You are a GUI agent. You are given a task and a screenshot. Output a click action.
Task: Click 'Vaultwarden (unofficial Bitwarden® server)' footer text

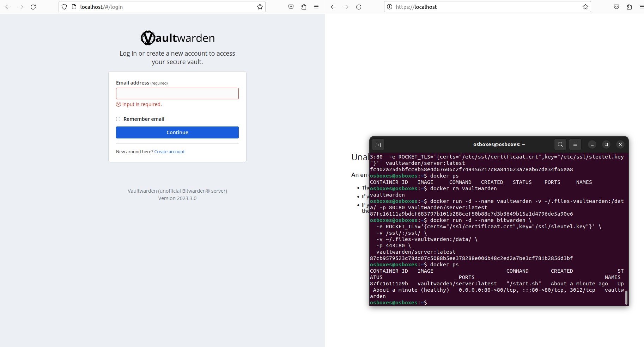click(x=177, y=191)
